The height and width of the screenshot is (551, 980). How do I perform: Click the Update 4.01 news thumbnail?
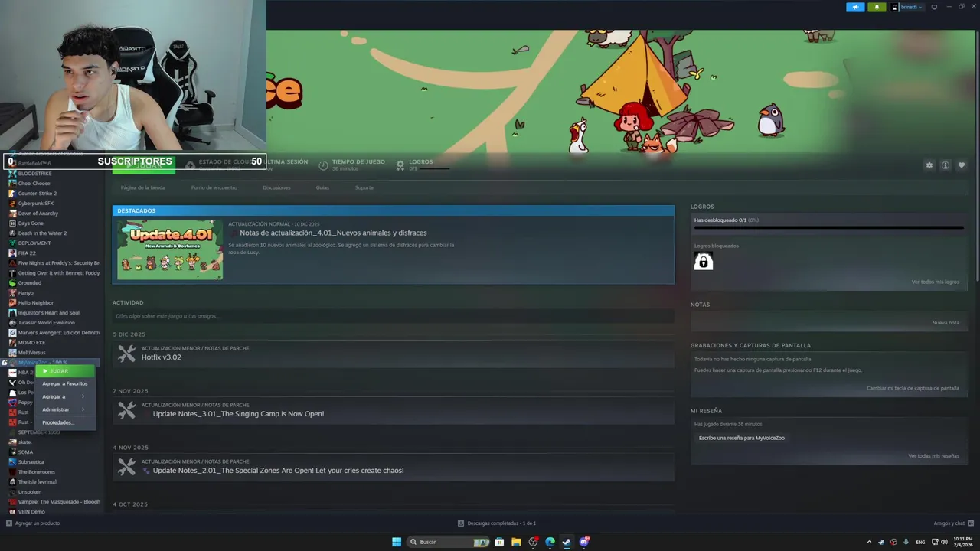(170, 249)
